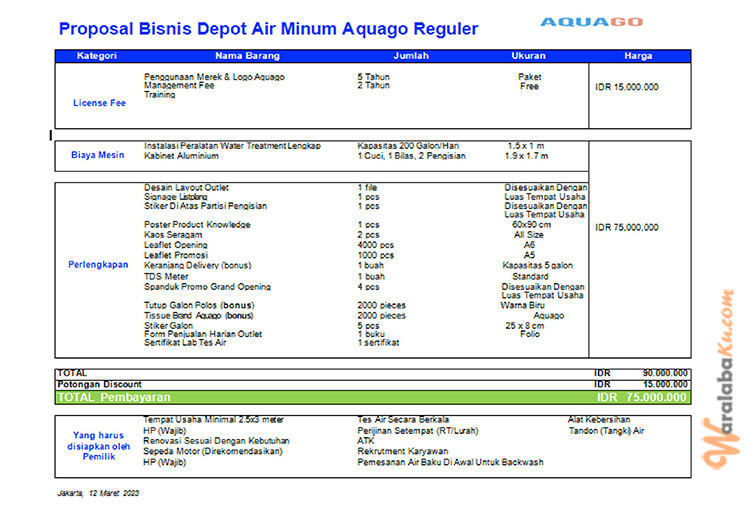This screenshot has height=505, width=750.
Task: Click 'Spanduk Promo Grand Opening' item
Action: tap(207, 287)
